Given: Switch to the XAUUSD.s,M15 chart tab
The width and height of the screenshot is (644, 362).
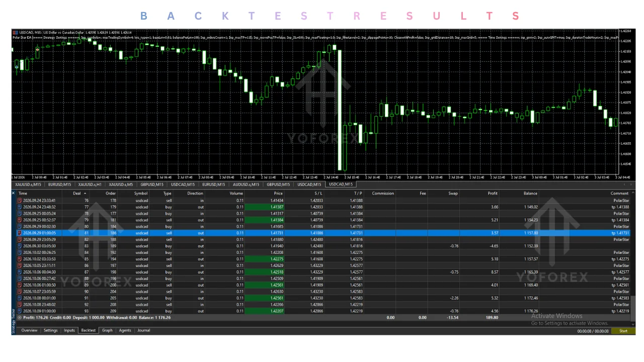Looking at the screenshot, I should (28, 185).
